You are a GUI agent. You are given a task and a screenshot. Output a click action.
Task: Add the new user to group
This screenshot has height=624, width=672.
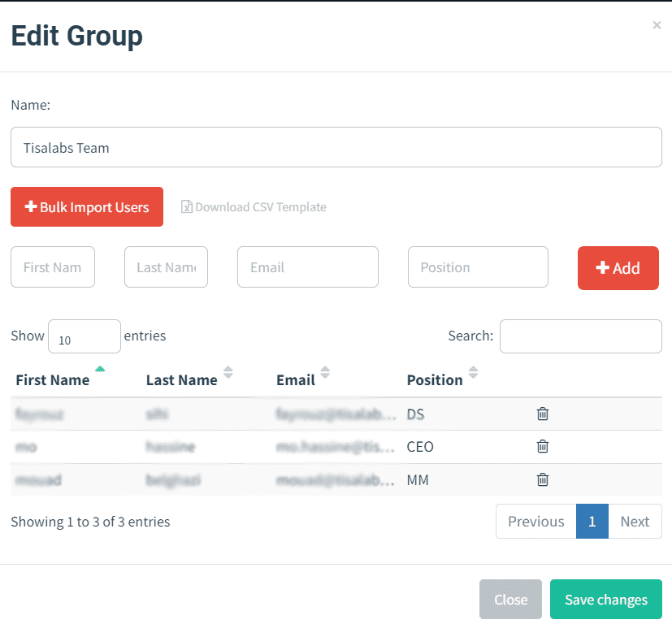618,268
